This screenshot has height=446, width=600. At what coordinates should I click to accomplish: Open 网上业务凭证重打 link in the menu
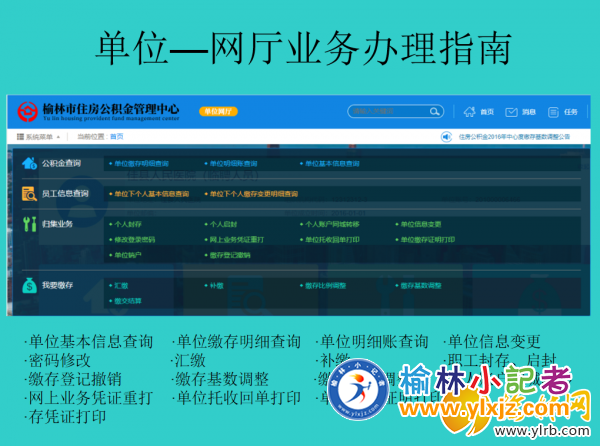point(236,240)
